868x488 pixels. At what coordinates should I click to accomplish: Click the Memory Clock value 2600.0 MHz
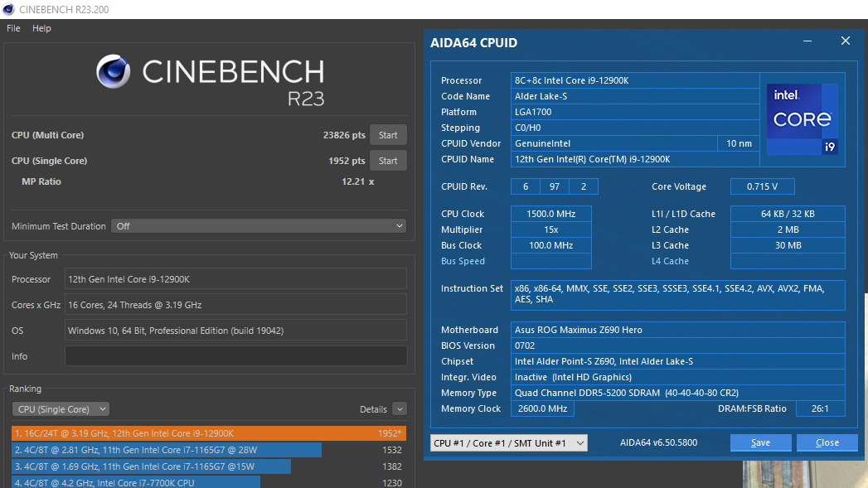542,408
